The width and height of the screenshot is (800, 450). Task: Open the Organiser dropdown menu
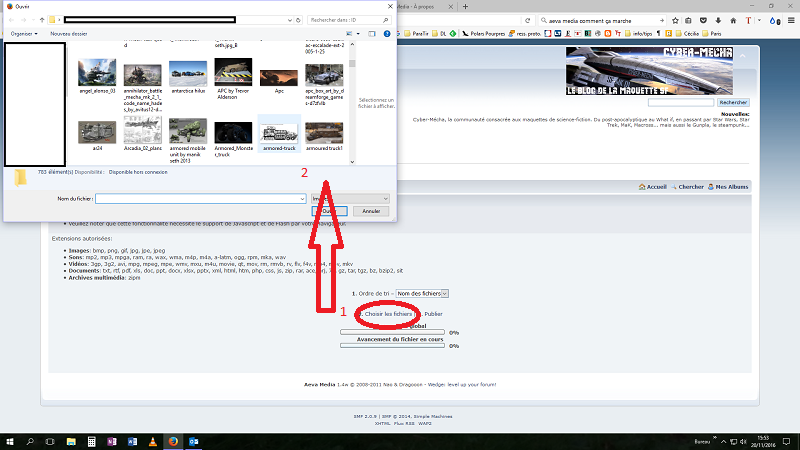pos(23,34)
